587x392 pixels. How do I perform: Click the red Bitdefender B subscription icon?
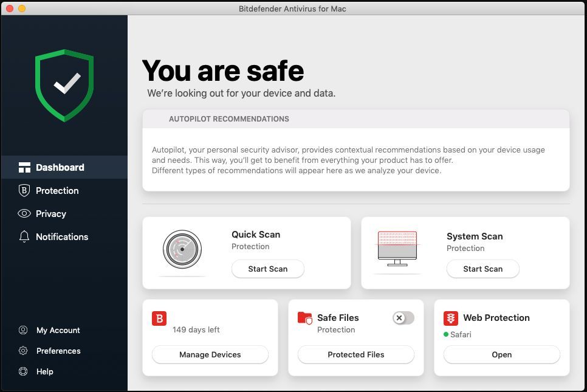(159, 318)
